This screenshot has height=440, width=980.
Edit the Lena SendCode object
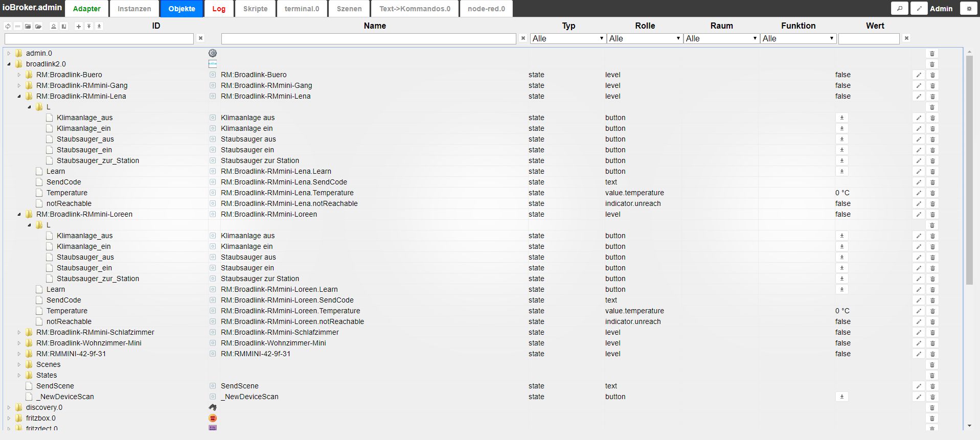coord(919,182)
